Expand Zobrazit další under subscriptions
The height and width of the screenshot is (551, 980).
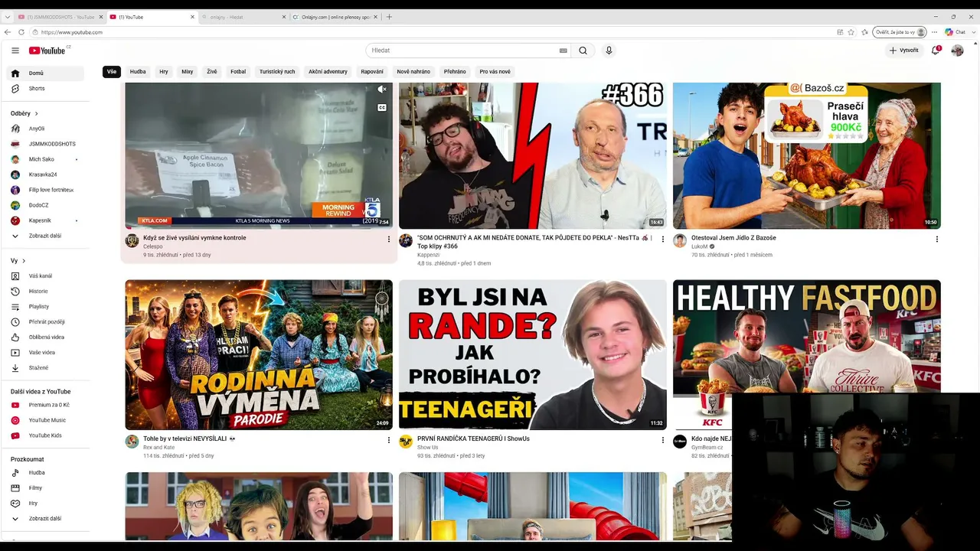click(45, 236)
